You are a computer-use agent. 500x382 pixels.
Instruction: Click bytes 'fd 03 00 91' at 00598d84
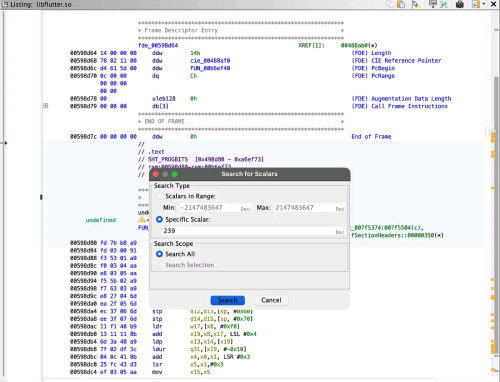point(118,250)
